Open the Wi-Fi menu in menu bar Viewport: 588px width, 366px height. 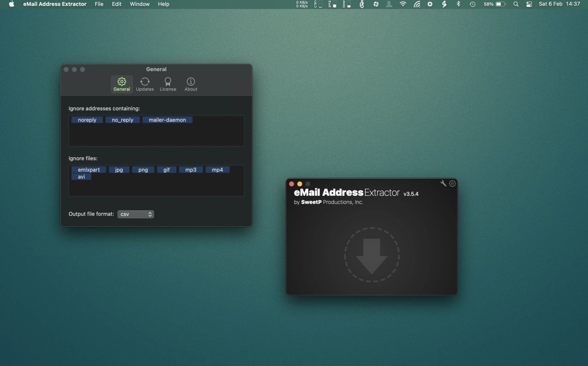(402, 4)
